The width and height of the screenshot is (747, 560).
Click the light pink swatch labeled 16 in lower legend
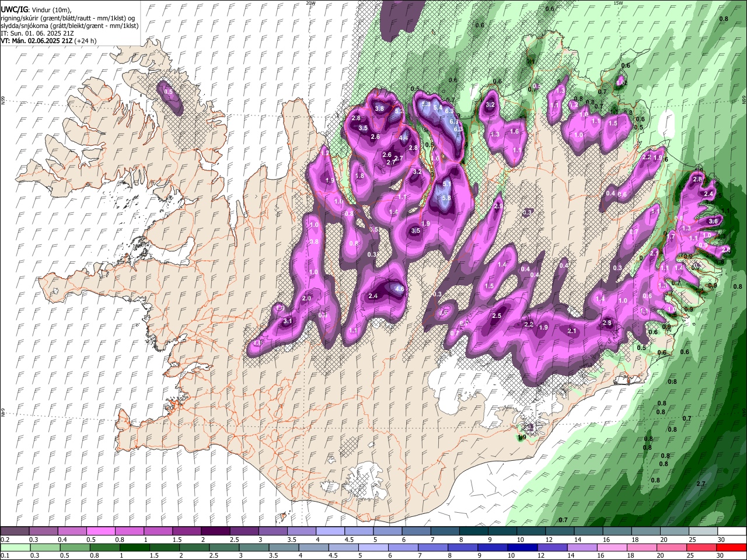[x=612, y=548]
